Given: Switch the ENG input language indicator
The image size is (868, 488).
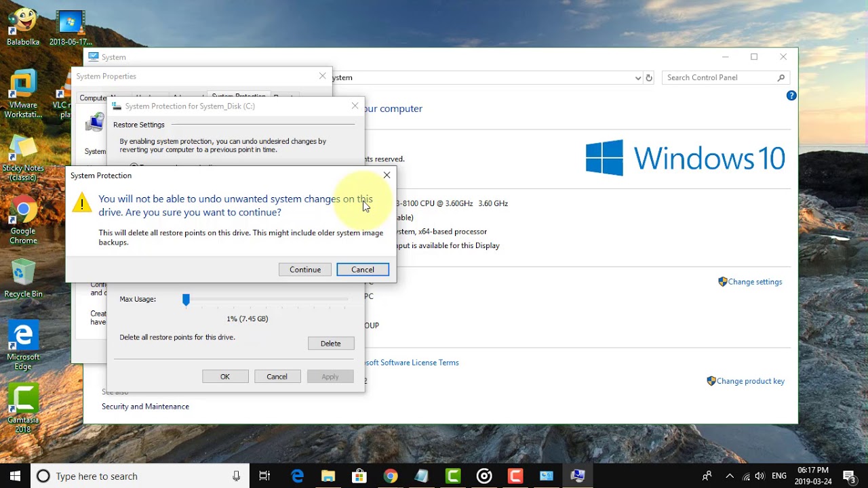Looking at the screenshot, I should pyautogui.click(x=779, y=476).
